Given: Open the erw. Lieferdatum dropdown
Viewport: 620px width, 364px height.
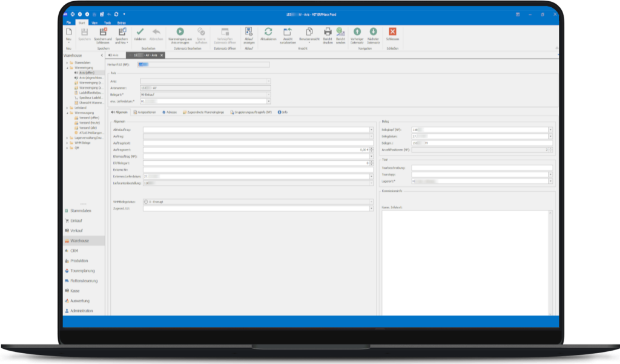Looking at the screenshot, I should coord(269,102).
